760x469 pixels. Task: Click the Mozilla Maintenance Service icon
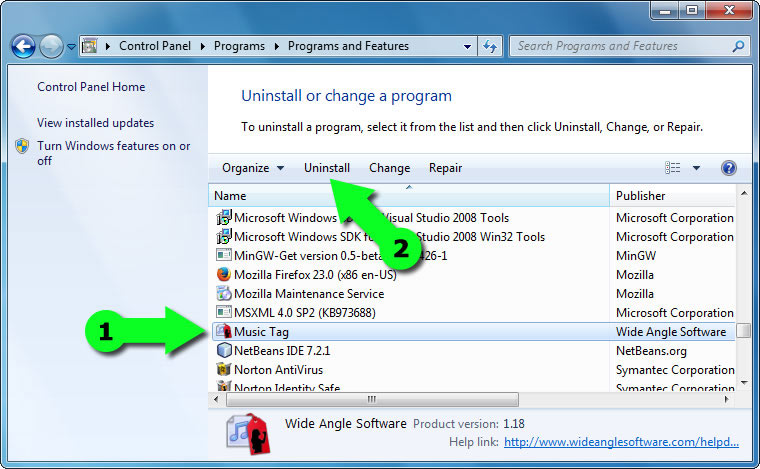coord(223,294)
